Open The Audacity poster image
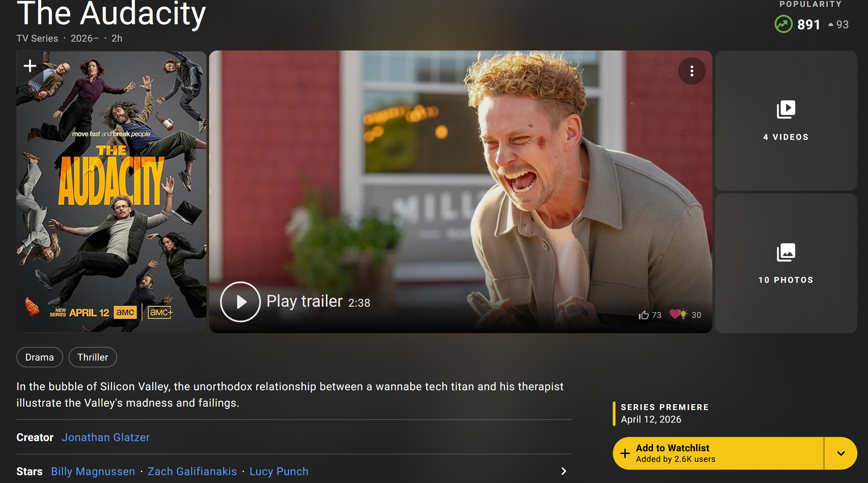Image resolution: width=868 pixels, height=483 pixels. 111,192
